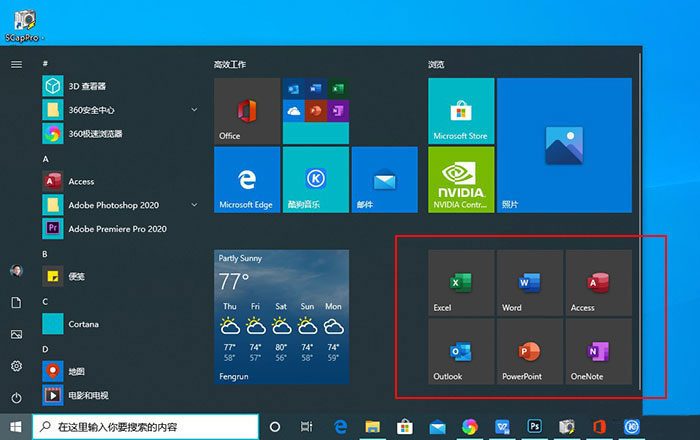Expand the 360安全中心 folder
Image resolution: width=700 pixels, height=440 pixels.
195,109
